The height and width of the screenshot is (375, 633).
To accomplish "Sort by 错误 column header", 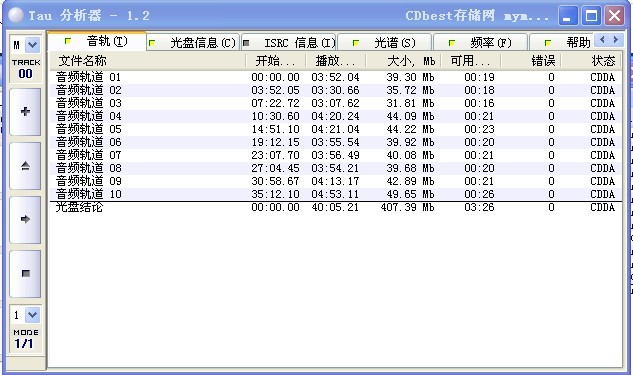I will 531,61.
